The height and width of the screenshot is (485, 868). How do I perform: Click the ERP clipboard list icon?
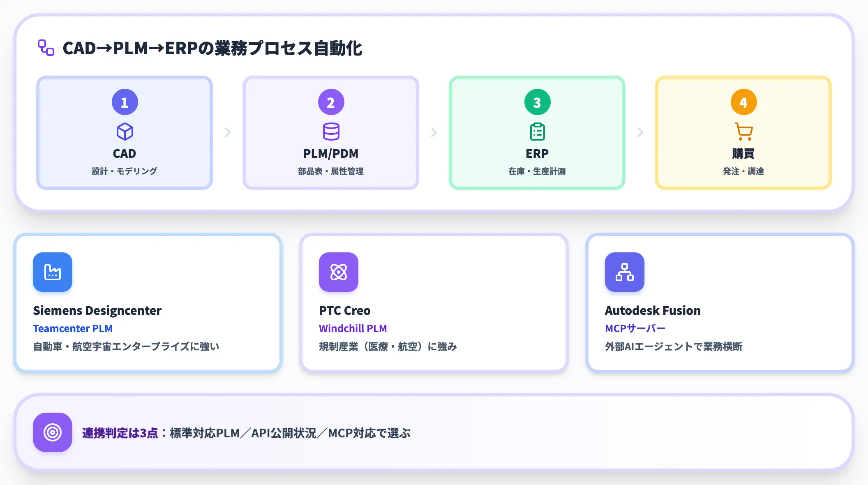coord(538,132)
